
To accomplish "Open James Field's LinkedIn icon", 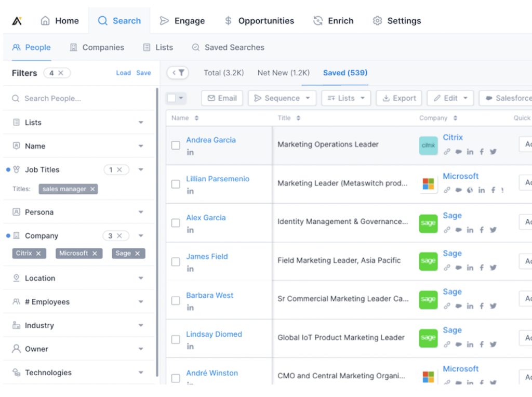I will (x=190, y=269).
